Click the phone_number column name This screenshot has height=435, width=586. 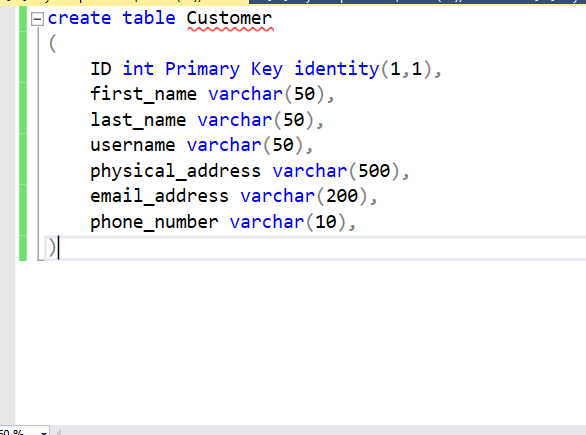coord(154,222)
